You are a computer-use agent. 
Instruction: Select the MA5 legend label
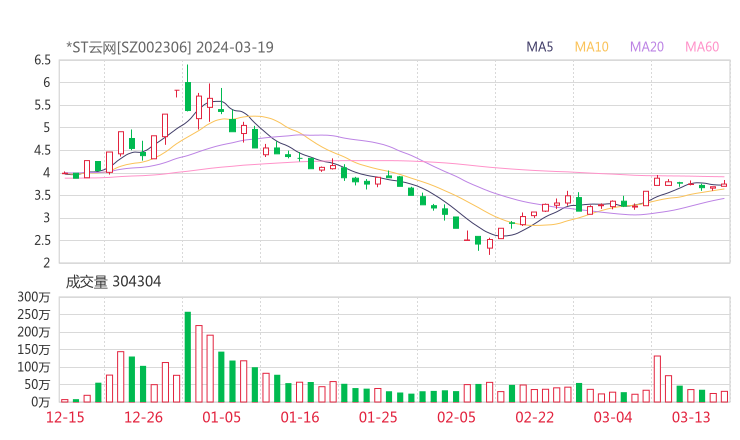click(x=539, y=47)
